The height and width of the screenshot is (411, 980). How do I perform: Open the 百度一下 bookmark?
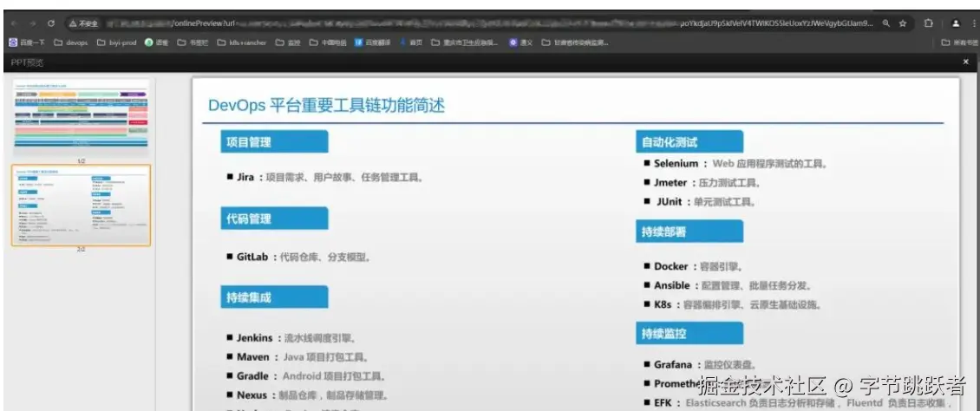26,42
